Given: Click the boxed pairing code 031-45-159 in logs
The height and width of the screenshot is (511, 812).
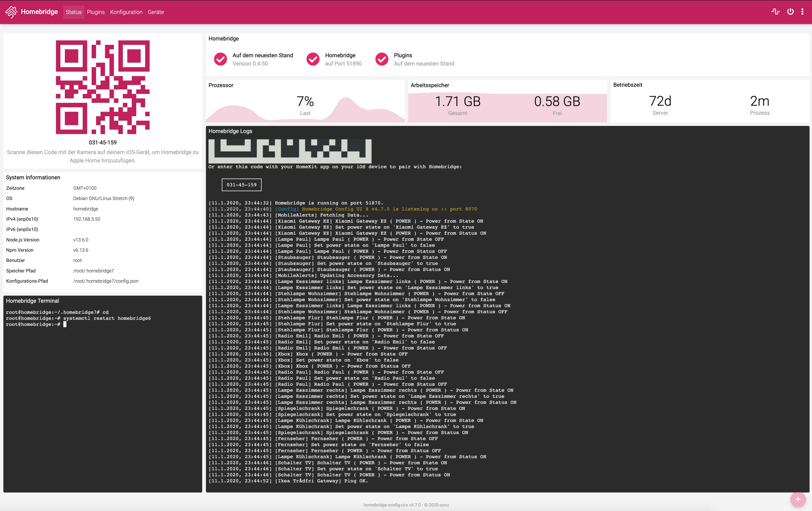Looking at the screenshot, I should coord(241,185).
